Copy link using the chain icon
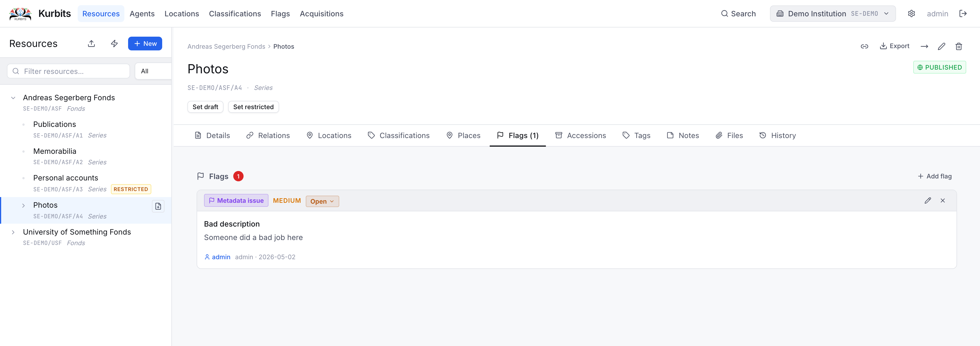The height and width of the screenshot is (346, 980). pos(864,46)
